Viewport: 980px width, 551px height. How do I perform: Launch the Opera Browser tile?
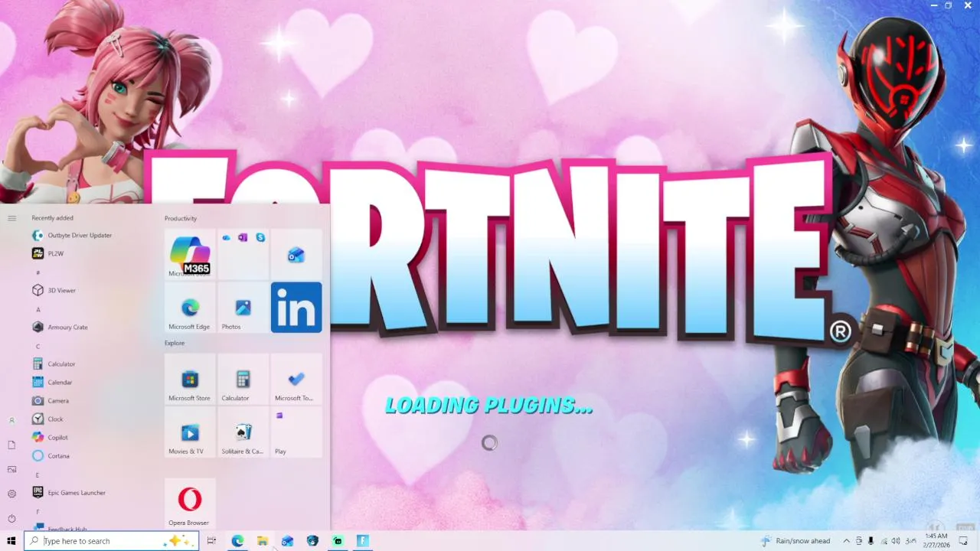click(190, 504)
